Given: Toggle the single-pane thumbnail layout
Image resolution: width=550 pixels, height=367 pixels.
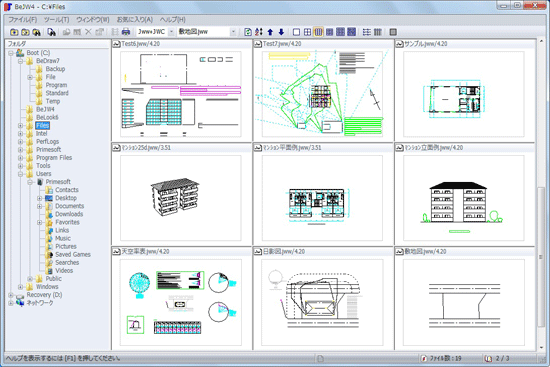Looking at the screenshot, I should pyautogui.click(x=296, y=32).
